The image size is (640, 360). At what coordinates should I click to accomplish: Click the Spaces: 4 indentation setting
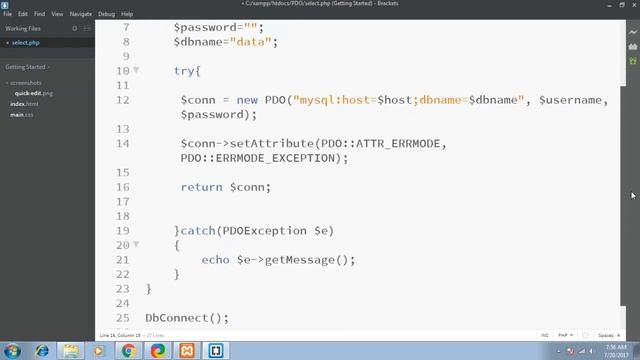click(609, 335)
